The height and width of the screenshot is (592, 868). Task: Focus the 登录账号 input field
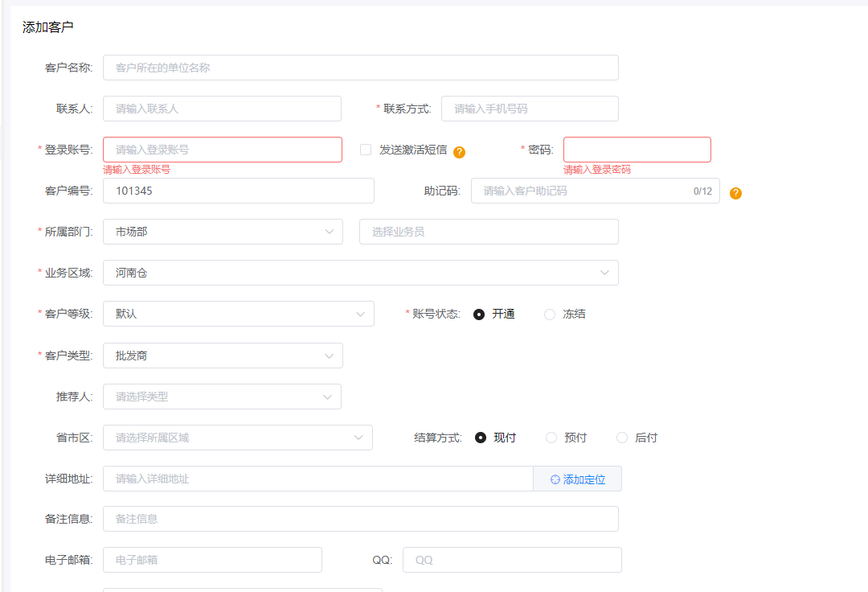coord(222,150)
